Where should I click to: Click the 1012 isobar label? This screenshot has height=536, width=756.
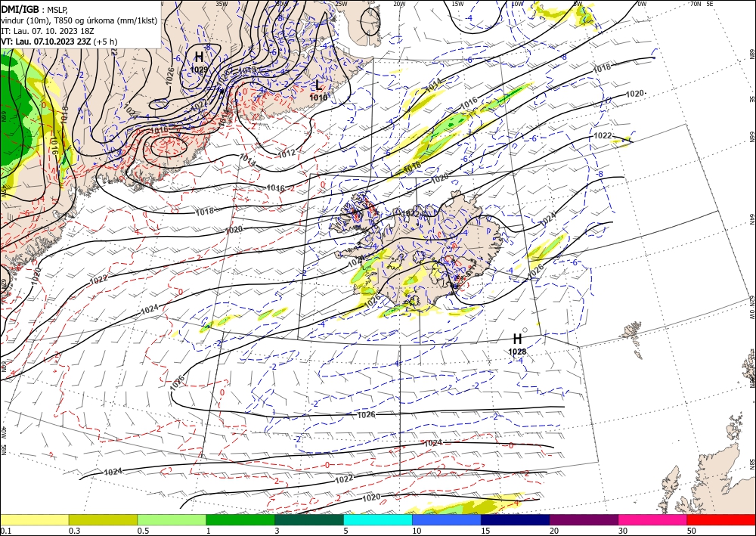(x=287, y=153)
